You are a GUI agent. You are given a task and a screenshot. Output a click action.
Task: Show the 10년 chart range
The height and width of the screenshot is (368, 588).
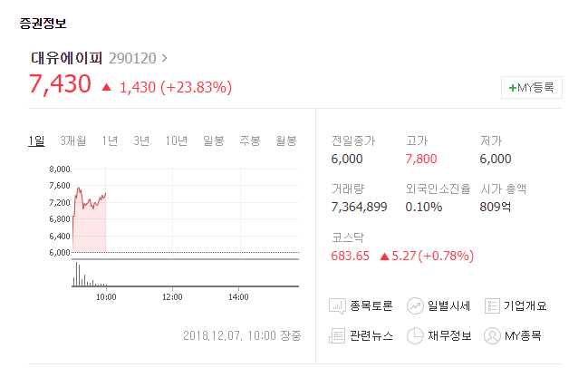pyautogui.click(x=177, y=141)
